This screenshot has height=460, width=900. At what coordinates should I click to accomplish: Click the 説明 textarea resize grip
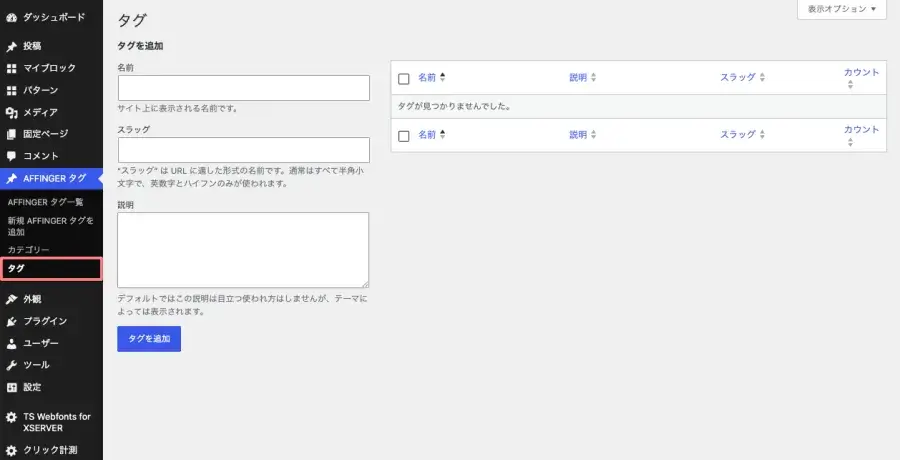(365, 284)
